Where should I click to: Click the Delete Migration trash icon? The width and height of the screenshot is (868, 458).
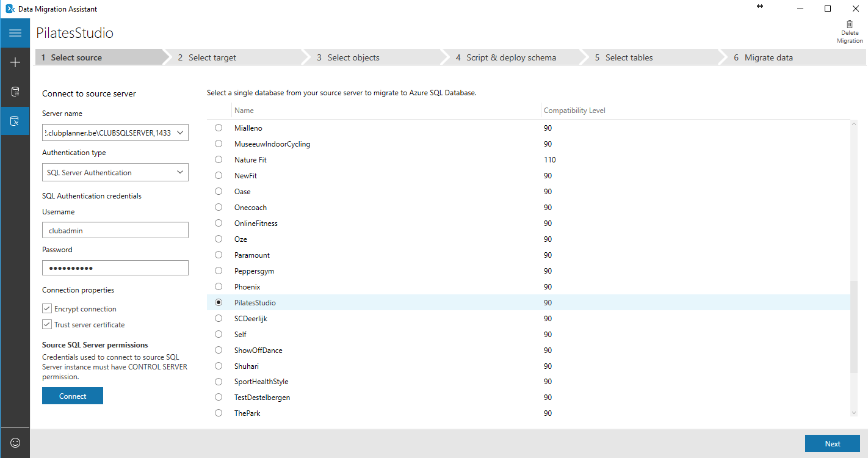tap(850, 24)
